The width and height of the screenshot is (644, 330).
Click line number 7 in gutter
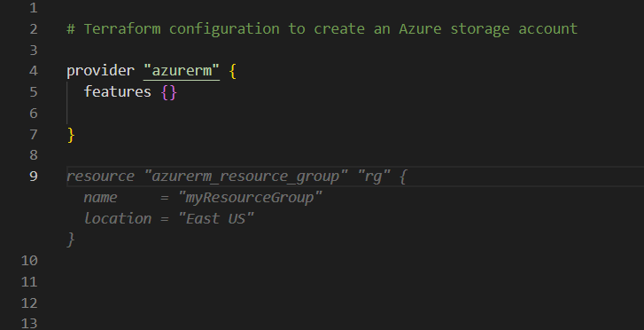coord(34,135)
